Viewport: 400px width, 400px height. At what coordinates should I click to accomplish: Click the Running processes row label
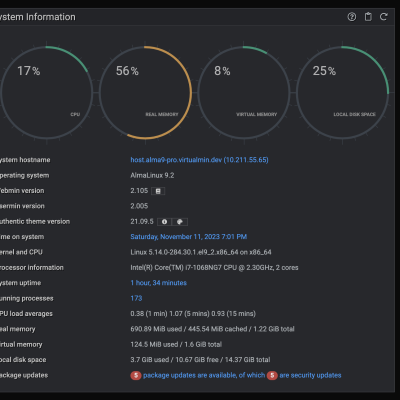(x=27, y=298)
